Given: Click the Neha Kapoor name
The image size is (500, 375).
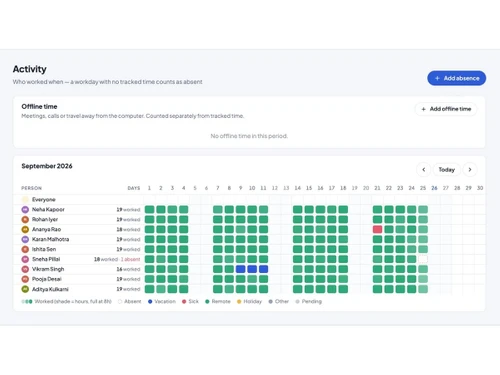Looking at the screenshot, I should click(x=48, y=209).
